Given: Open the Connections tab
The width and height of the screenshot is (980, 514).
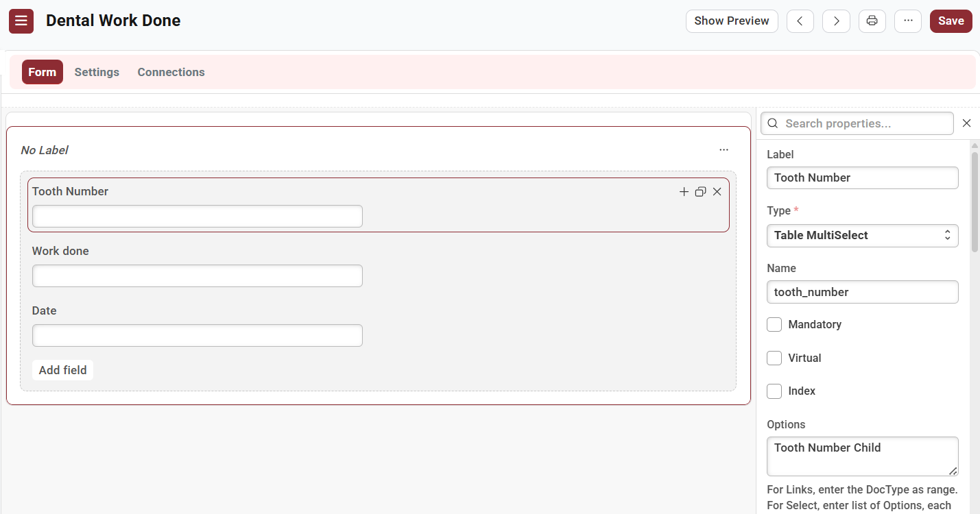Looking at the screenshot, I should pos(171,72).
